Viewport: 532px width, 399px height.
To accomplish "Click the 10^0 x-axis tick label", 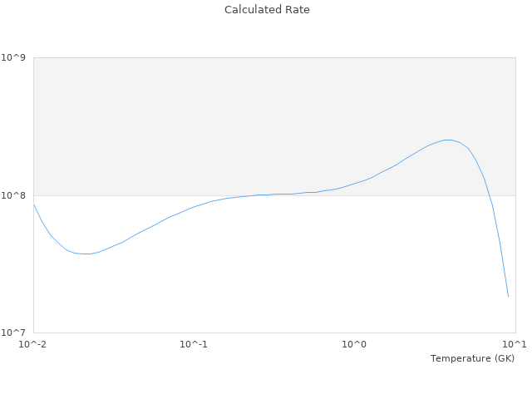I will click(355, 344).
